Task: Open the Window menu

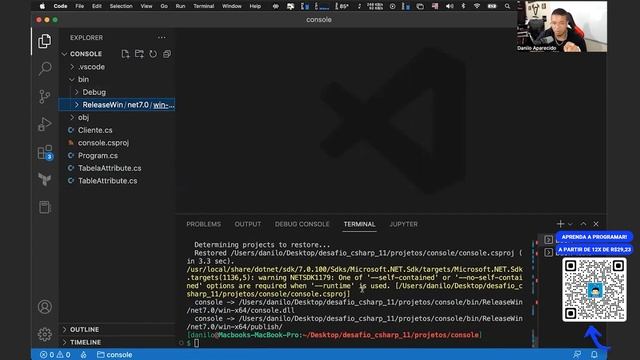Action: [x=232, y=6]
